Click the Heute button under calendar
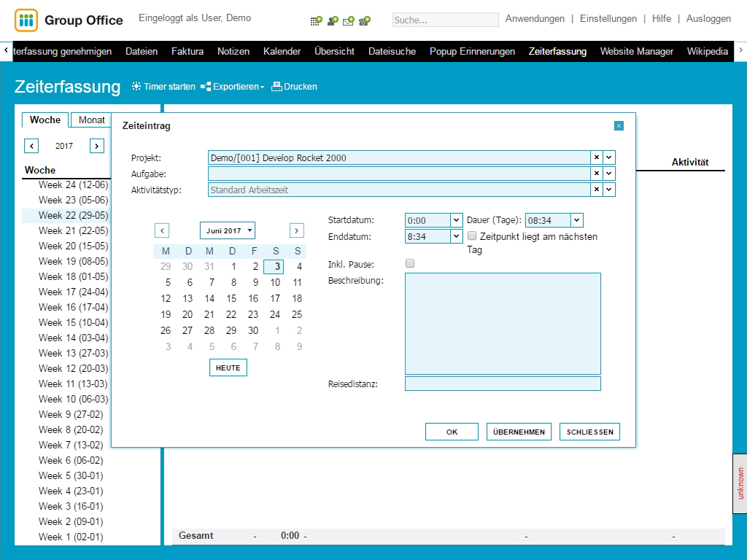The width and height of the screenshot is (747, 560). click(228, 367)
